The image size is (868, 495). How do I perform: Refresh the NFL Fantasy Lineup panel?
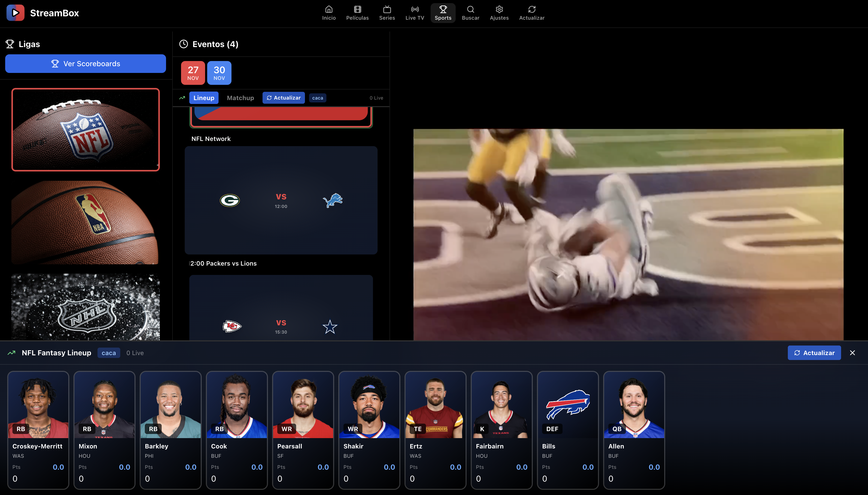tap(814, 353)
